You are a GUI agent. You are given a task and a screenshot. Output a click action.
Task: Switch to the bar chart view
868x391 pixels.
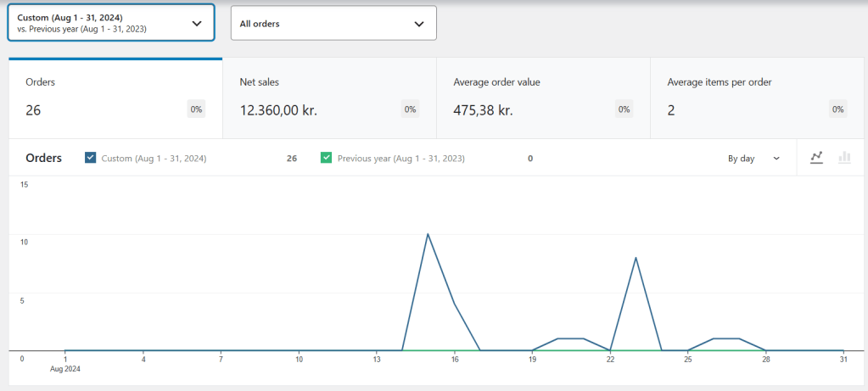pyautogui.click(x=844, y=158)
